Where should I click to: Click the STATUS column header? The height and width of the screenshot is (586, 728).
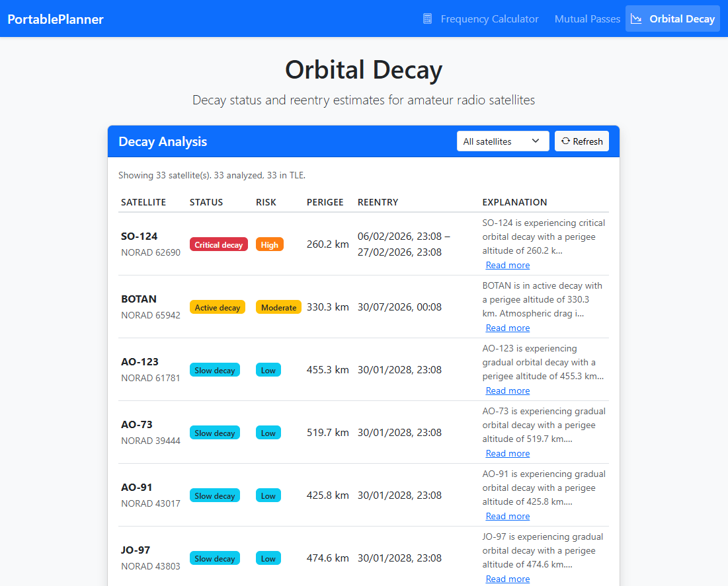(206, 201)
